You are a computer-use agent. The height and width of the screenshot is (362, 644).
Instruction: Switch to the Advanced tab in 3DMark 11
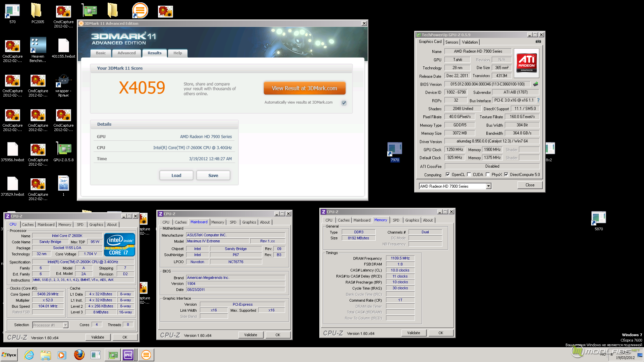(x=126, y=53)
